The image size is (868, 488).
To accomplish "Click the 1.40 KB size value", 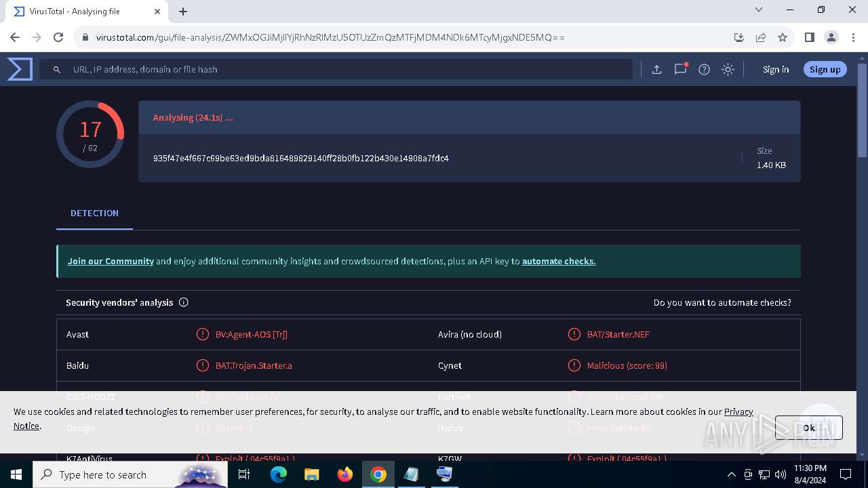I will point(771,165).
